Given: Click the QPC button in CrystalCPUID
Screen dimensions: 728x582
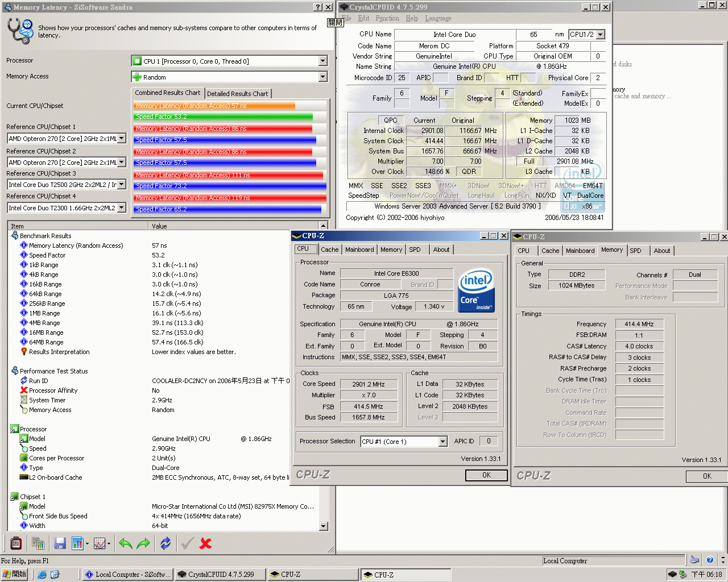Looking at the screenshot, I should point(391,120).
